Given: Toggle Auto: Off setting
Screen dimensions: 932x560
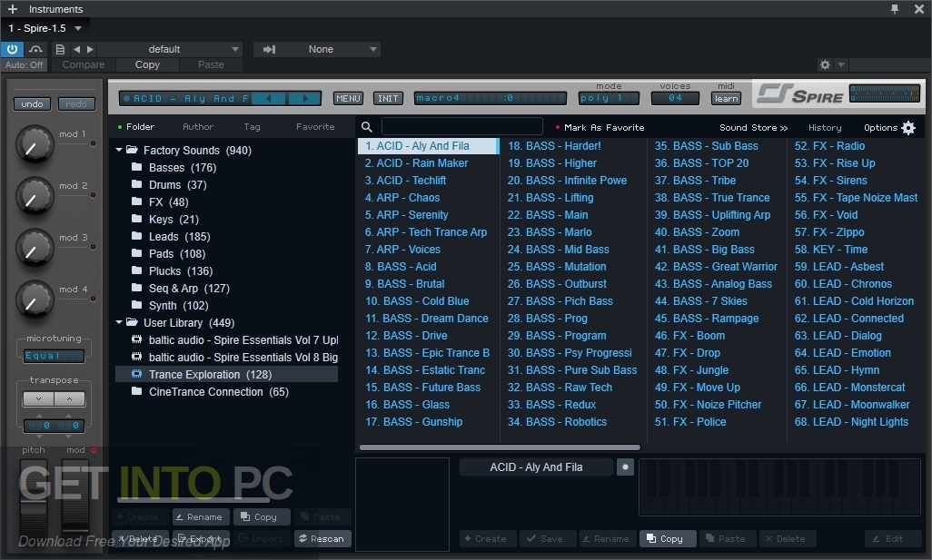Looking at the screenshot, I should click(x=24, y=64).
